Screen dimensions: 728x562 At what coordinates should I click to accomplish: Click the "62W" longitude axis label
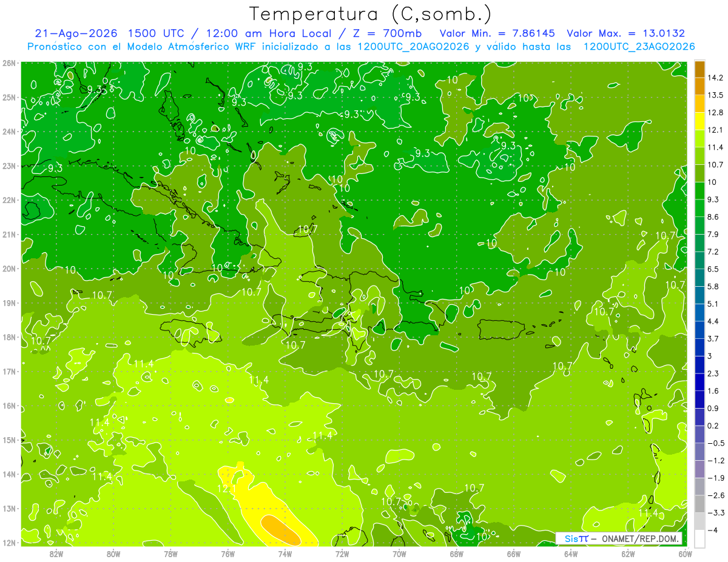629,554
